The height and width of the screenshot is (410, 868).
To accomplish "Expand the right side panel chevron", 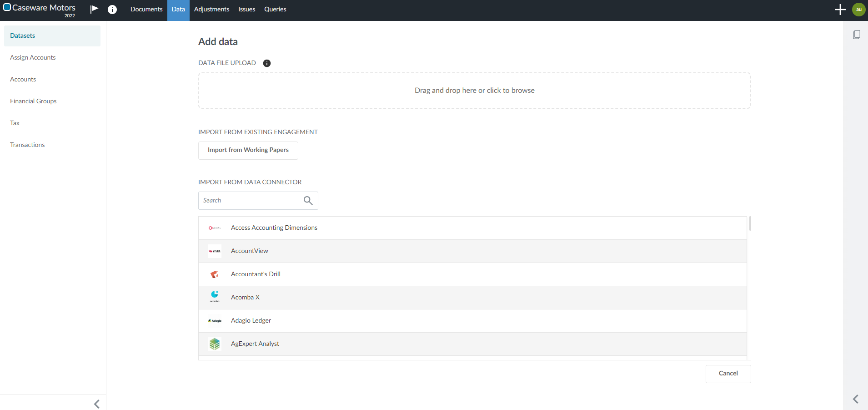I will coord(855,399).
